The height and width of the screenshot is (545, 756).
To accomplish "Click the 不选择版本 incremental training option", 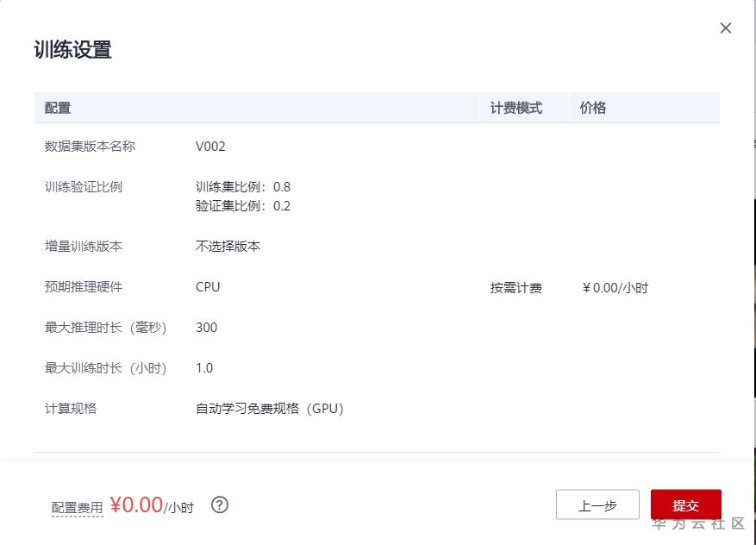I will (x=228, y=246).
